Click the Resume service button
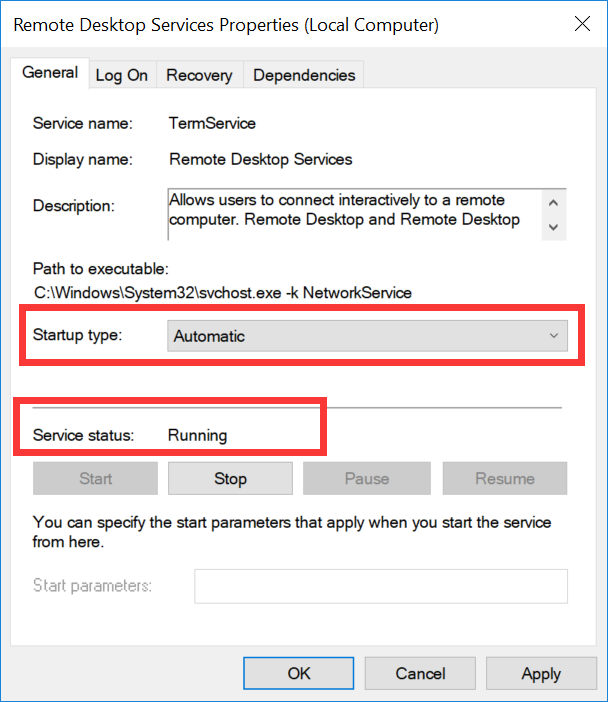The height and width of the screenshot is (702, 608). click(505, 479)
